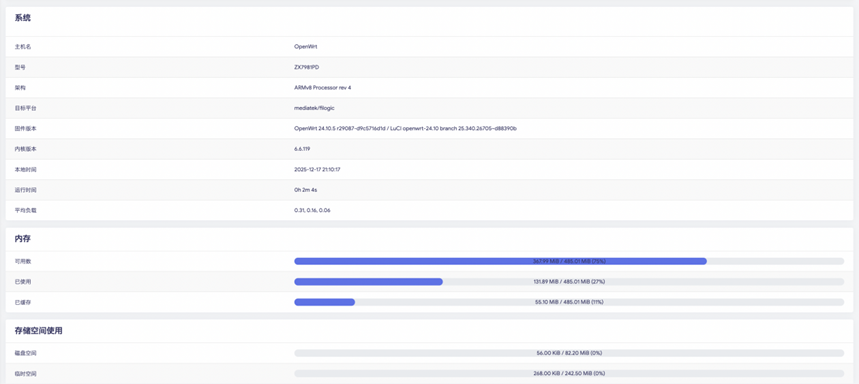This screenshot has width=859, height=384.
Task: Click the 存储空间使用 section heading
Action: [38, 331]
